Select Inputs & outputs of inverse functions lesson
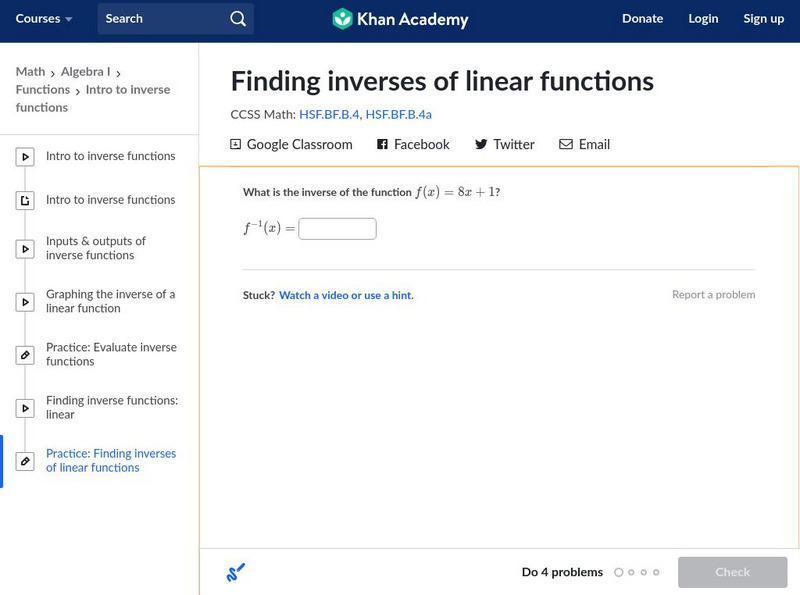 96,248
